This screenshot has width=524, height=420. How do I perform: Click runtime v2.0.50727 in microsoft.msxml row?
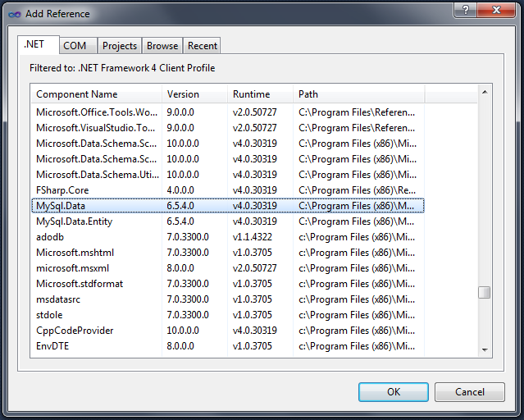[255, 268]
